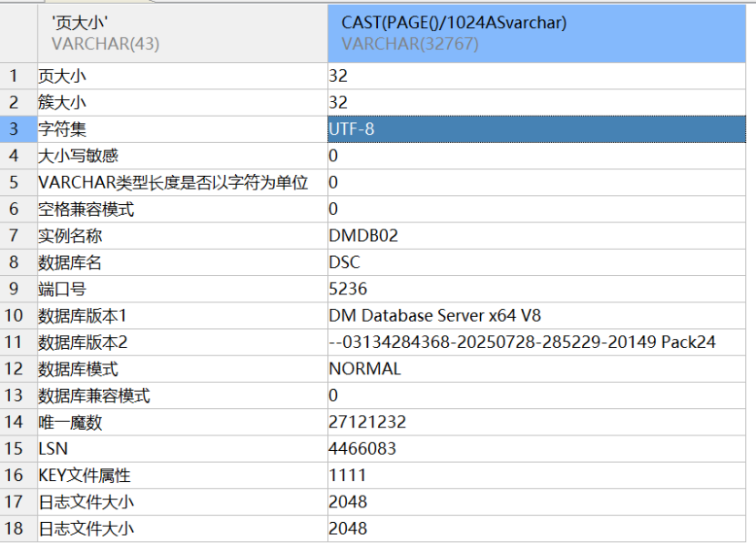The height and width of the screenshot is (553, 756).
Task: Click the 大小写敏感 label cell
Action: pos(183,156)
